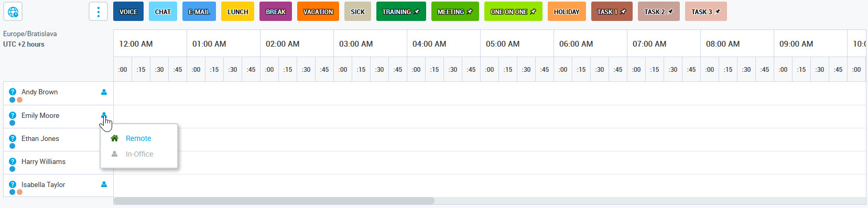Screen dimensions: 868x208
Task: Select the TRAINING activity with pin
Action: click(x=401, y=12)
